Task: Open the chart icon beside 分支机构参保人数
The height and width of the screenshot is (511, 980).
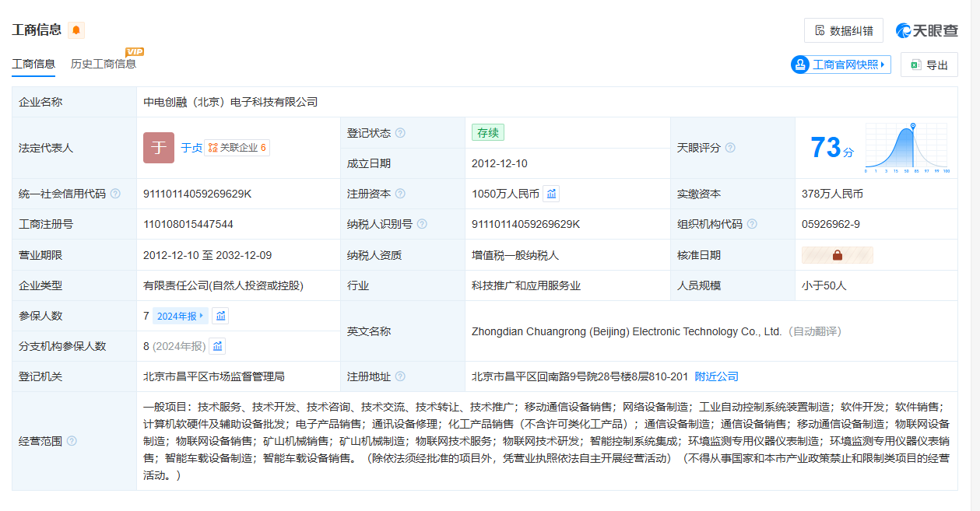Action: coord(218,346)
